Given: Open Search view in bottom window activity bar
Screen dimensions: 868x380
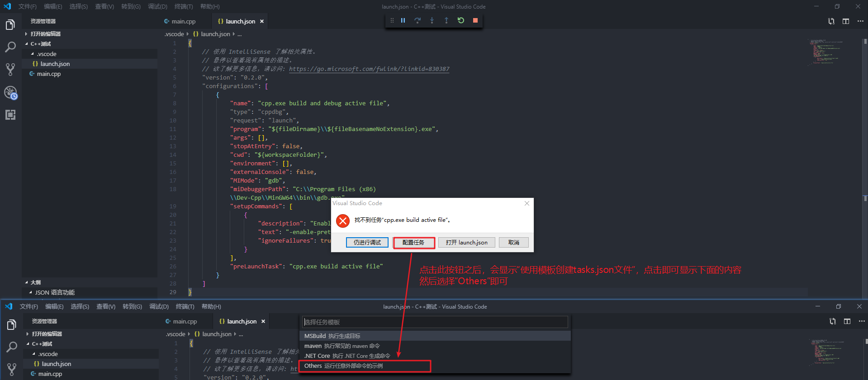Looking at the screenshot, I should coord(12,347).
